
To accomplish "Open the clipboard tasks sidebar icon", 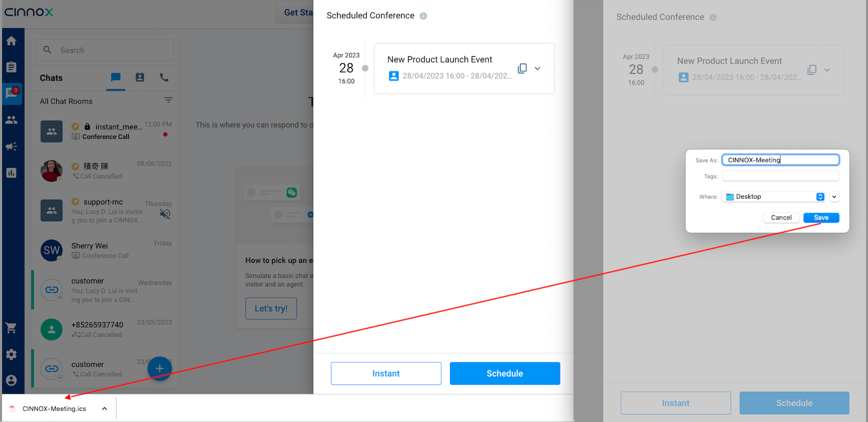I will [x=11, y=67].
